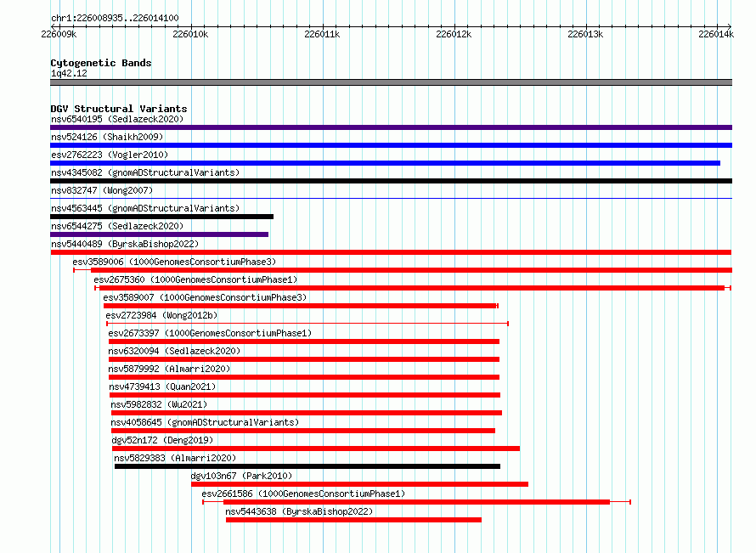756x553 pixels.
Task: Select esv3589007 (1000GenomesConsortiumPhase3) label
Action: tap(205, 297)
